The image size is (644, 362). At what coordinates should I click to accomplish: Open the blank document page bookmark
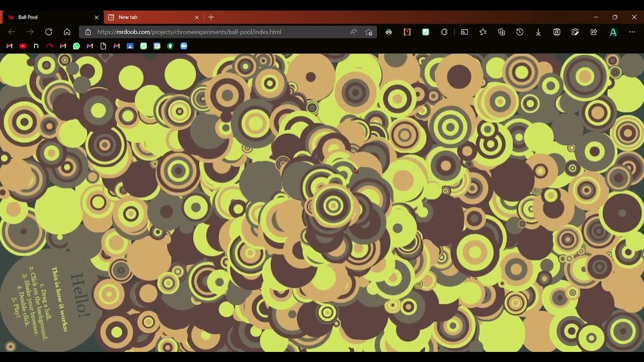click(x=103, y=46)
